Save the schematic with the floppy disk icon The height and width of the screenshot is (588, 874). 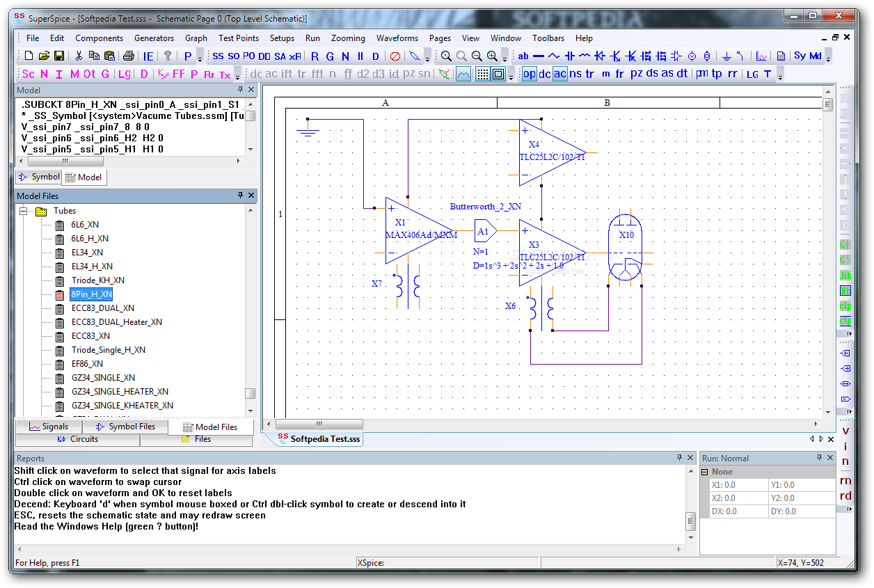pos(59,56)
